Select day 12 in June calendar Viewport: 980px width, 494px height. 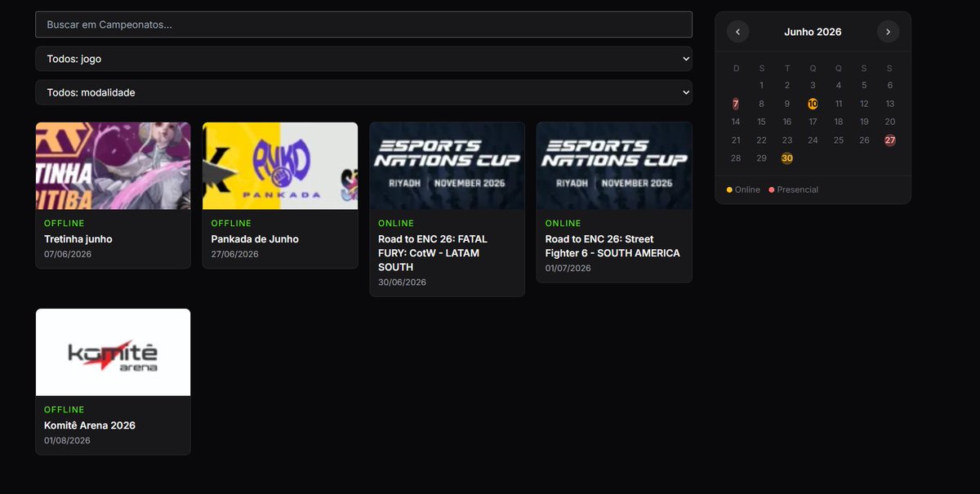tap(864, 104)
